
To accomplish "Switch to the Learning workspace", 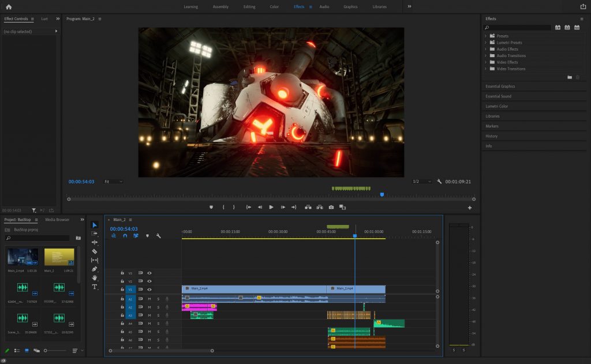I will point(190,7).
